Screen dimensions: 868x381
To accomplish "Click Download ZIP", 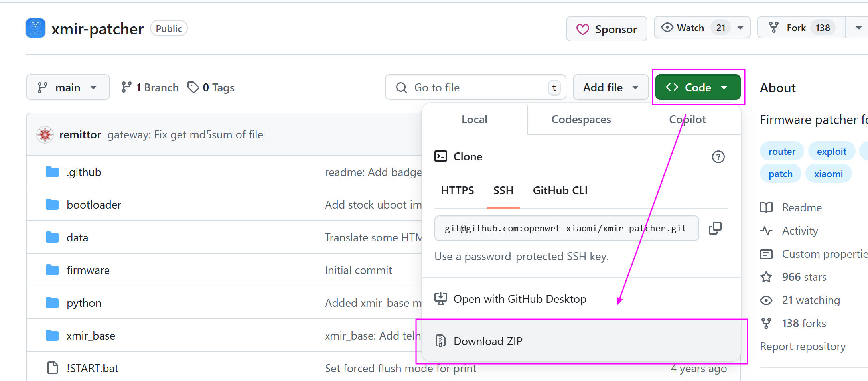I will (487, 341).
